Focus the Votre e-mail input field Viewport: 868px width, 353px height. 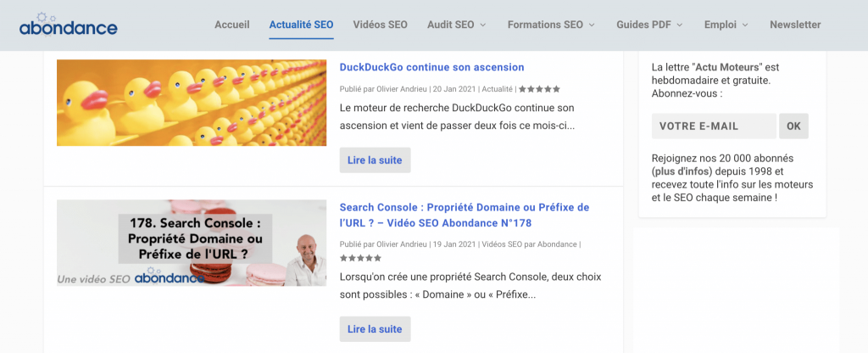(x=714, y=126)
